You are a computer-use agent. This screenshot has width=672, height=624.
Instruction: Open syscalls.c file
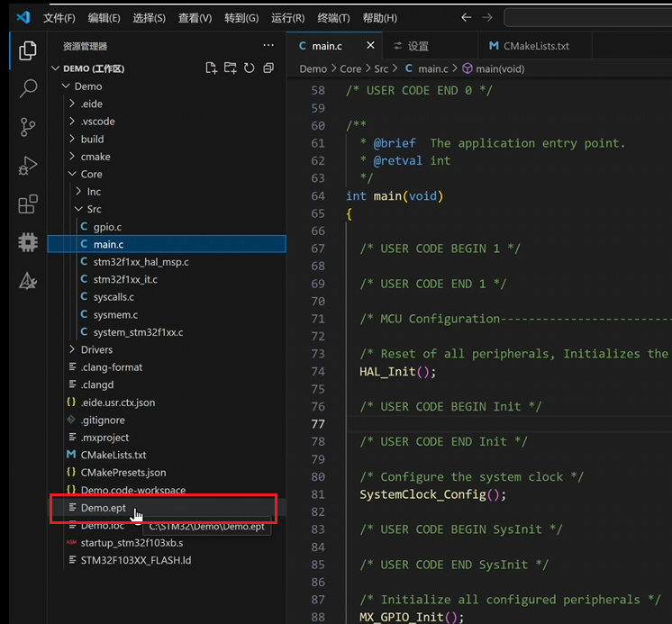(114, 297)
